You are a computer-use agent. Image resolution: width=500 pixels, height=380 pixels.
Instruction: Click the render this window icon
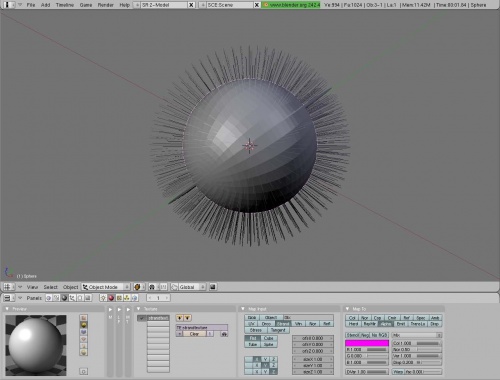[x=213, y=287]
